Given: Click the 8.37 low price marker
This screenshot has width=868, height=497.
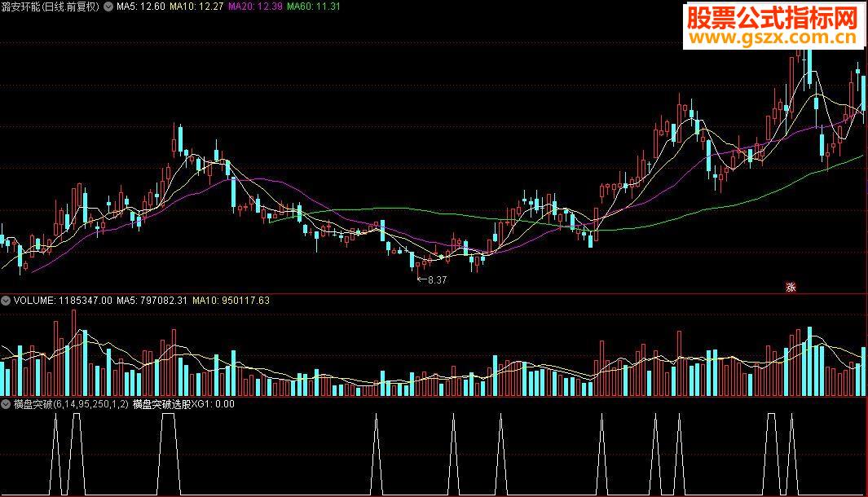Looking at the screenshot, I should pos(432,280).
